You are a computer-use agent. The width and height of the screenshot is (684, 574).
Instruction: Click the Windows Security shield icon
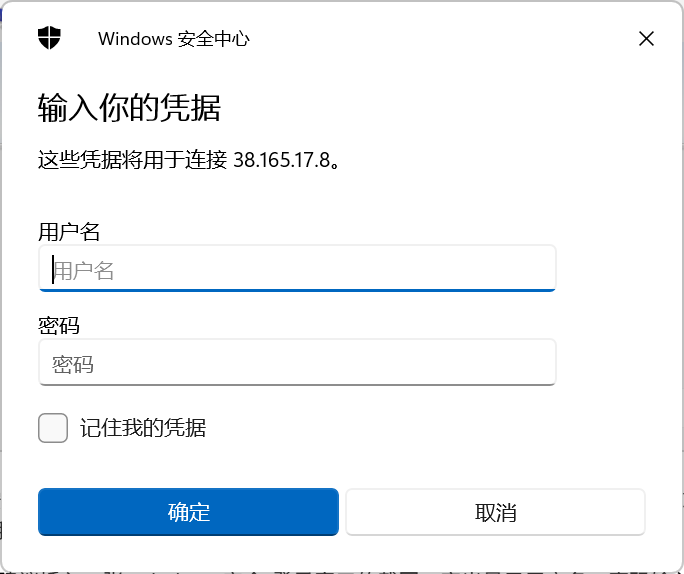(x=49, y=39)
